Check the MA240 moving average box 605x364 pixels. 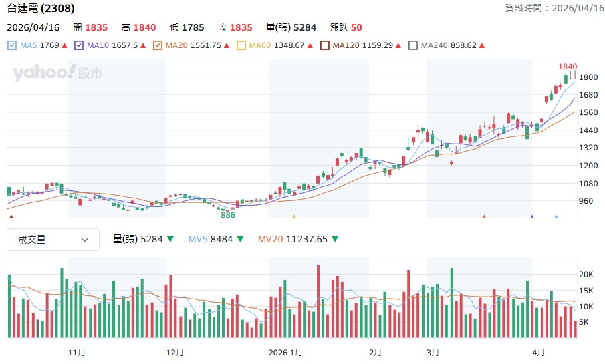(413, 45)
